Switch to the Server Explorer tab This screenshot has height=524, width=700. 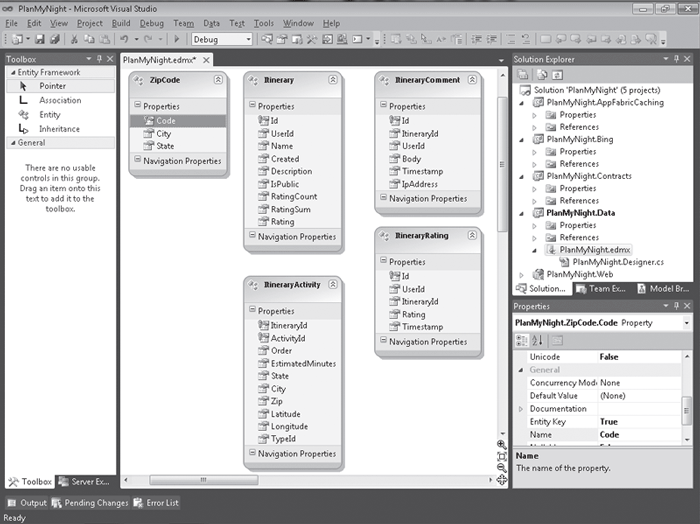click(85, 482)
